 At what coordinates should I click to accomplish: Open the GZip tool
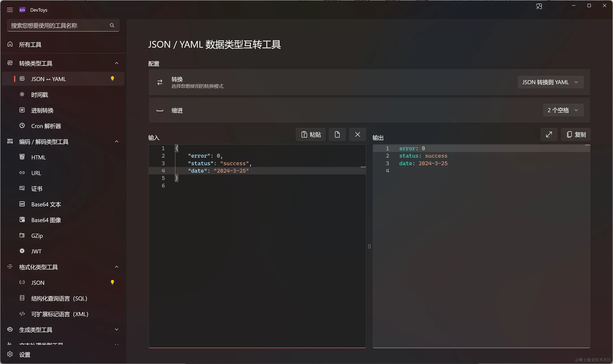[63, 236]
